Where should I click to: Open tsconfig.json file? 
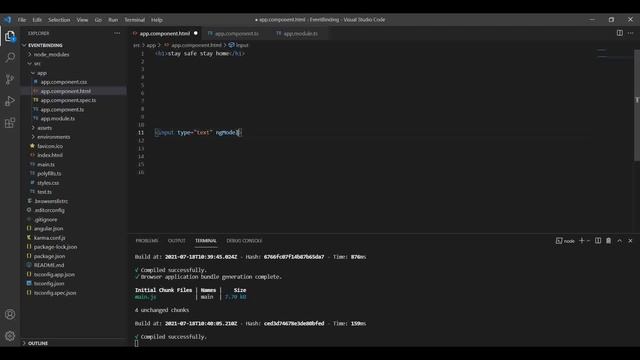coord(49,283)
